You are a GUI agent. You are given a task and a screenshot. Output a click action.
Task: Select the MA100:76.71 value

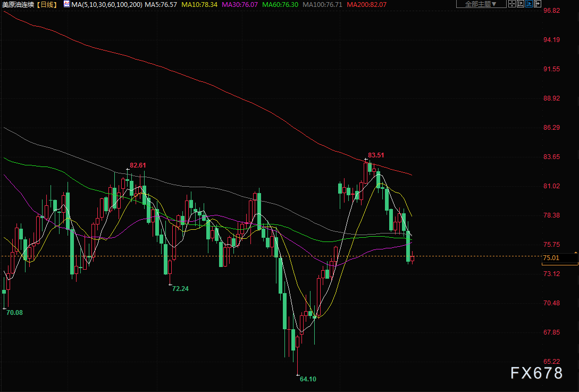322,5
